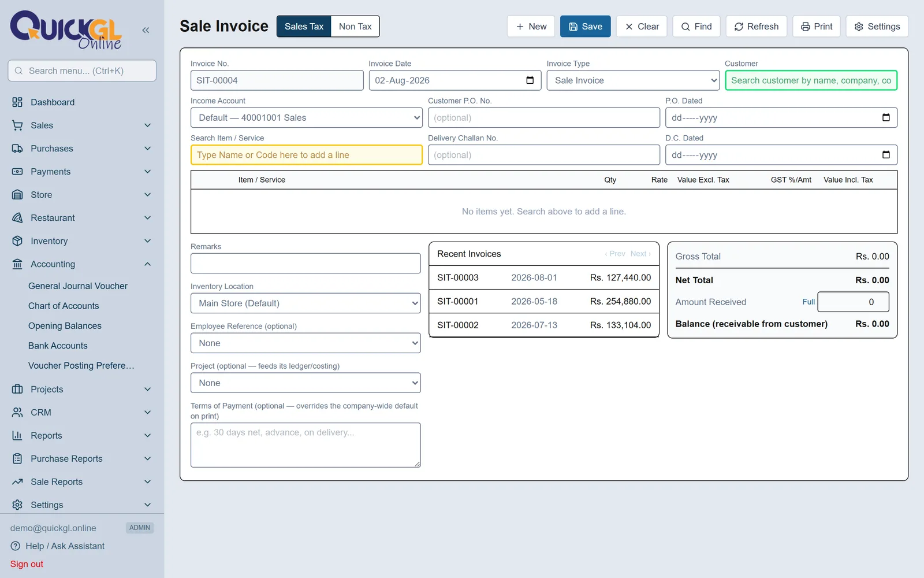Click the Sign out link
Screen dimensions: 924x578
[27, 564]
